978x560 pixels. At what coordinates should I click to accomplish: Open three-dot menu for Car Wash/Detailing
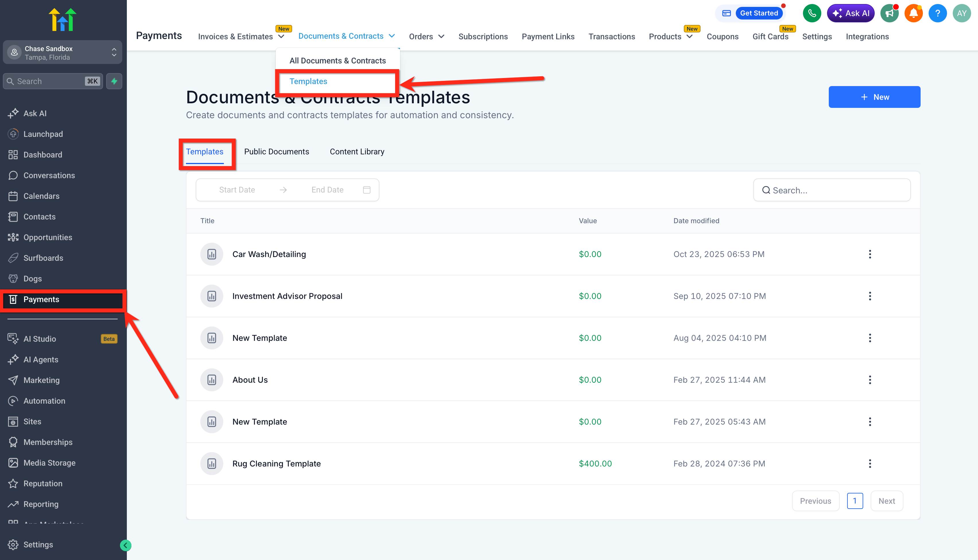[870, 254]
